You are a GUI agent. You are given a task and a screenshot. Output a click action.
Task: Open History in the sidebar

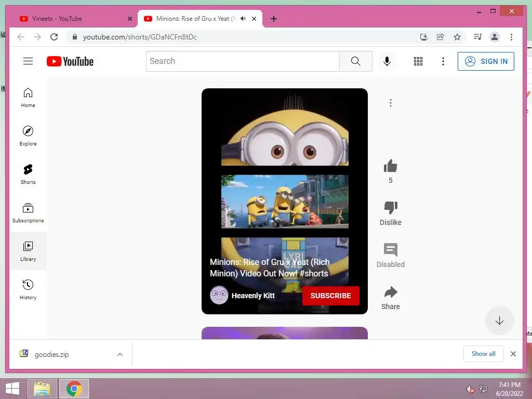point(28,289)
